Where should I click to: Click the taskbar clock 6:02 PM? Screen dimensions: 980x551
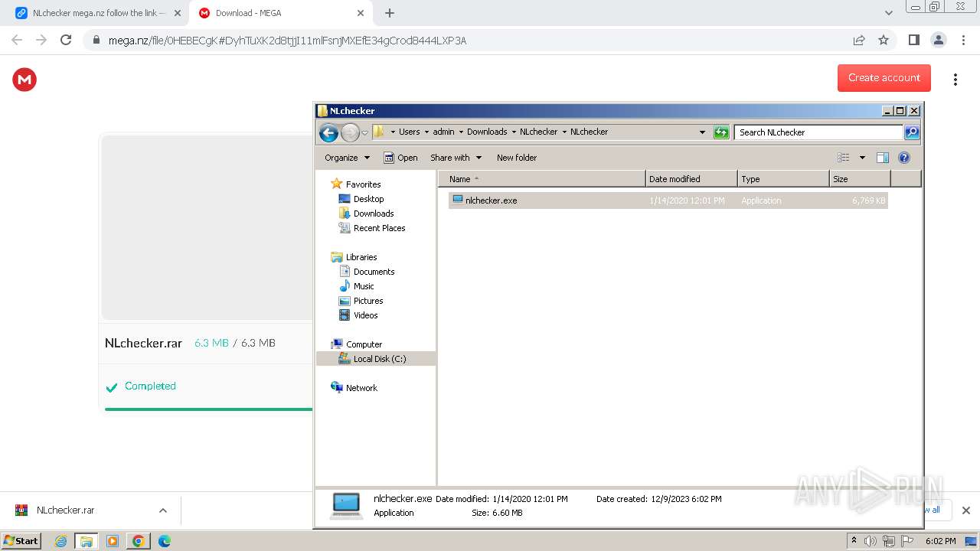click(940, 541)
